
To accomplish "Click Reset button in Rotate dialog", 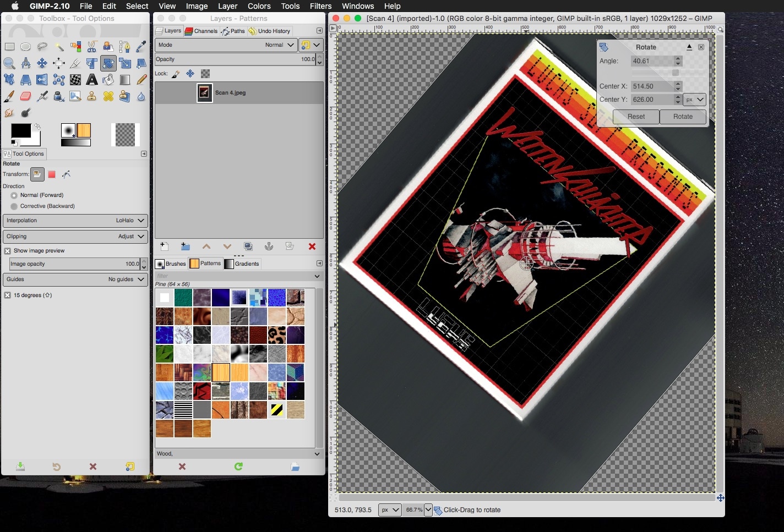I will click(636, 117).
